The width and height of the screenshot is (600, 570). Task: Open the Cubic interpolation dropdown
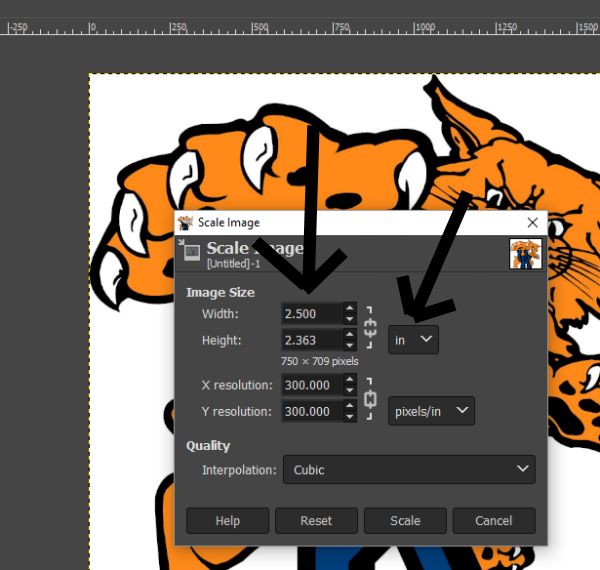pyautogui.click(x=409, y=469)
